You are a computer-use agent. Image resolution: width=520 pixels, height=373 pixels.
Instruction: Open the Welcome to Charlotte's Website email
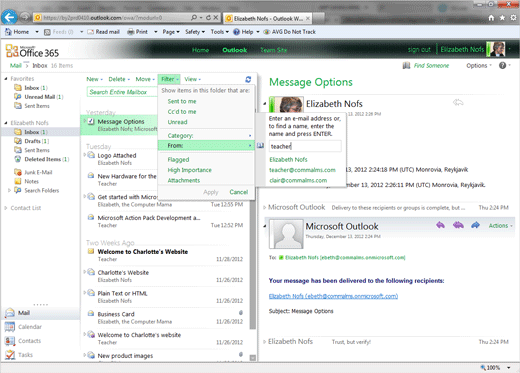click(x=165, y=255)
